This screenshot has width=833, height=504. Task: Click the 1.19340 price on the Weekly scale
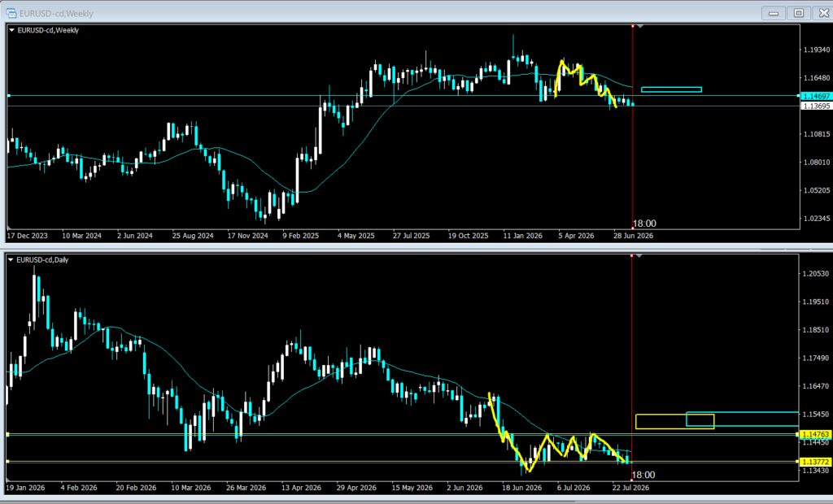click(x=817, y=50)
